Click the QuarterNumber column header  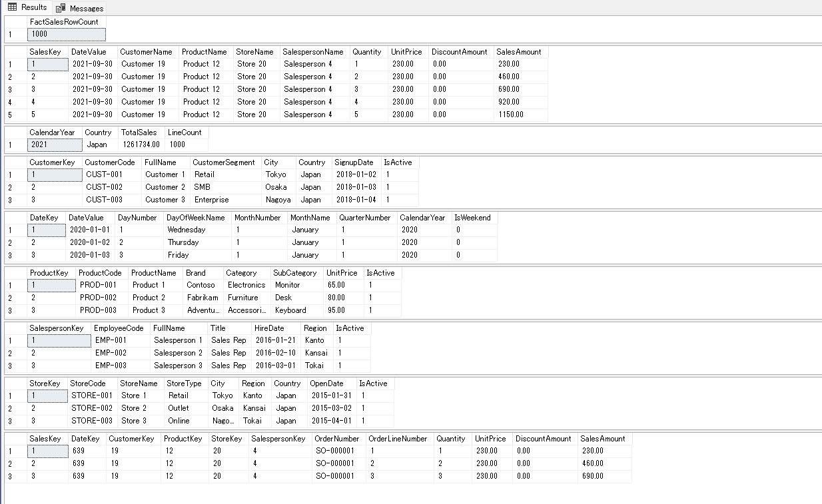click(366, 218)
